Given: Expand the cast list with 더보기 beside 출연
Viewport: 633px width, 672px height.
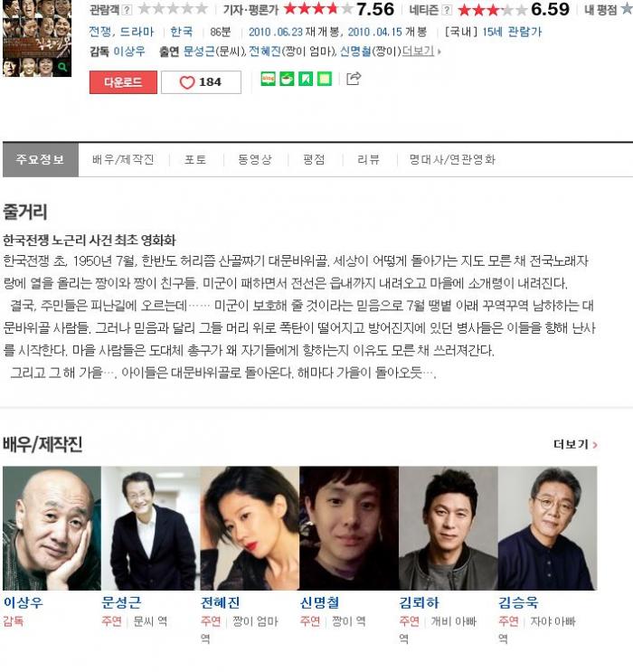Looking at the screenshot, I should pyautogui.click(x=420, y=52).
